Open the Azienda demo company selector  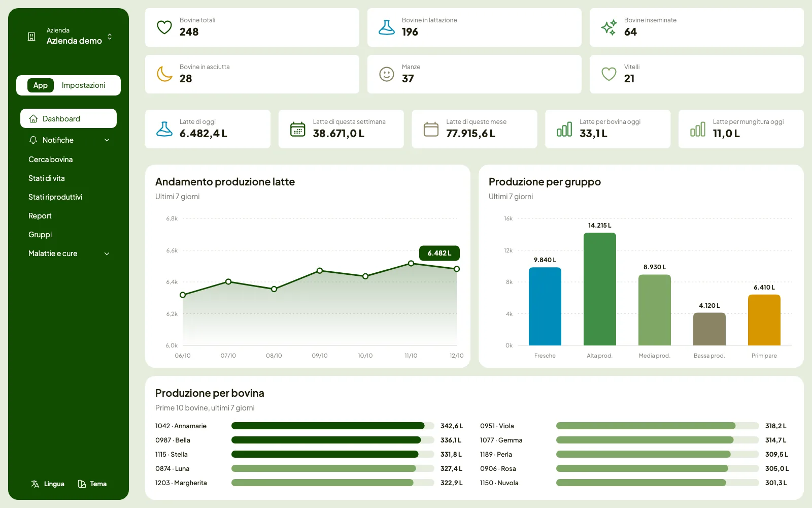point(69,36)
